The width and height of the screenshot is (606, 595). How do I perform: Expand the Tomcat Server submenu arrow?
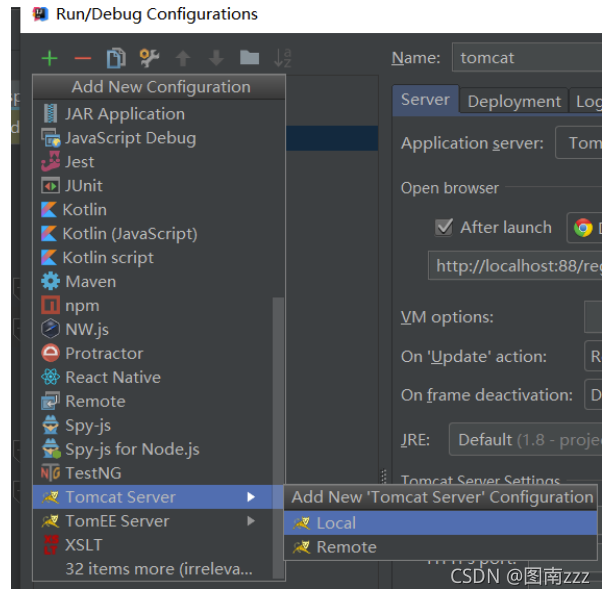251,497
